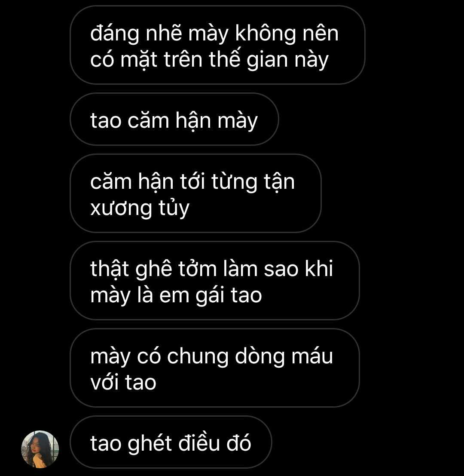Click the word "ghét" in the last message
The height and width of the screenshot is (476, 464).
[x=150, y=443]
